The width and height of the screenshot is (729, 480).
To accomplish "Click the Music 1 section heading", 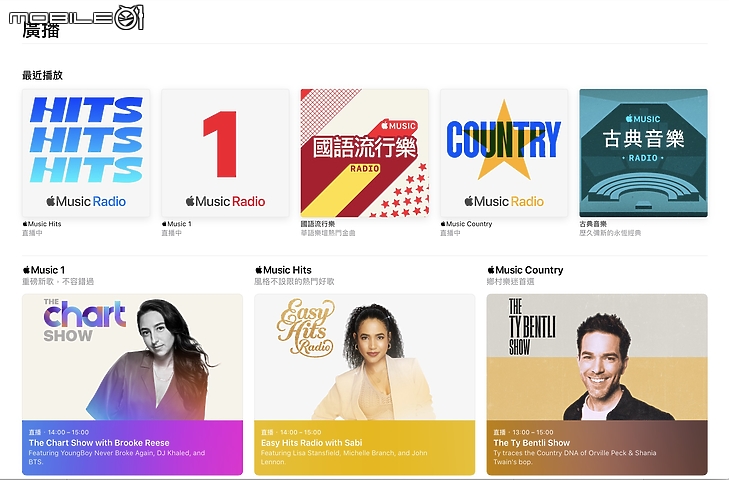I will tap(44, 270).
